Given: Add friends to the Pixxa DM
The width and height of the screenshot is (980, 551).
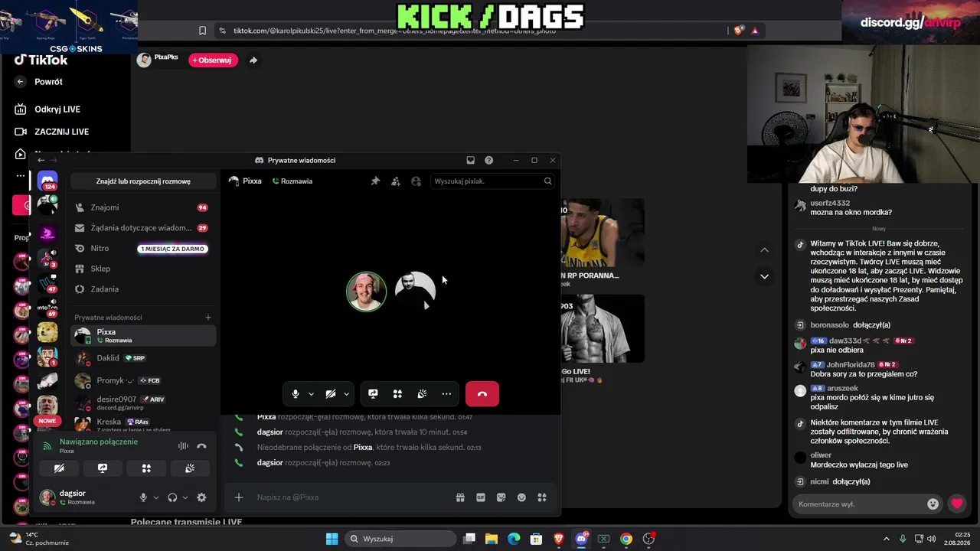Looking at the screenshot, I should coord(396,181).
